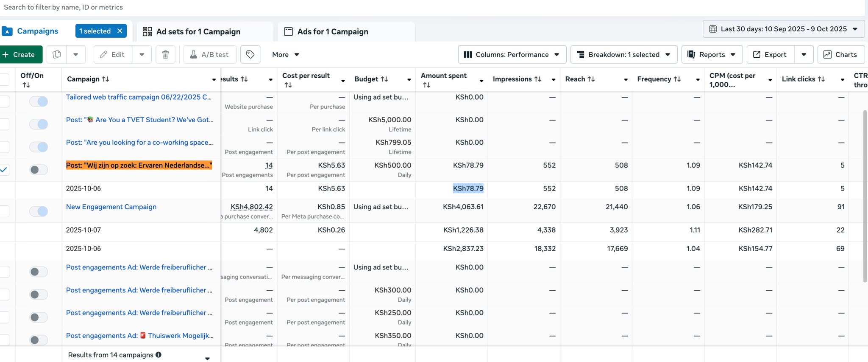868x362 pixels.
Task: Click the A/B test flask button
Action: tap(209, 54)
